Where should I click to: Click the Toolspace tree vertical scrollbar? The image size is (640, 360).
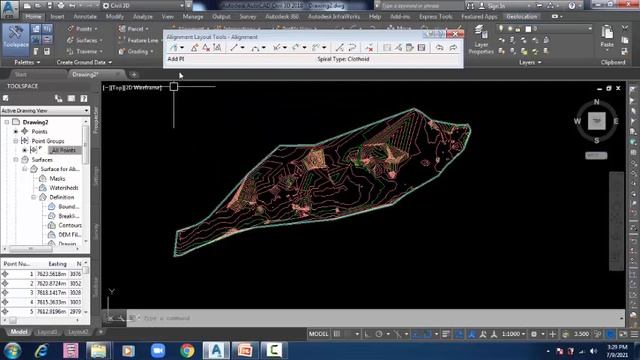pyautogui.click(x=86, y=182)
